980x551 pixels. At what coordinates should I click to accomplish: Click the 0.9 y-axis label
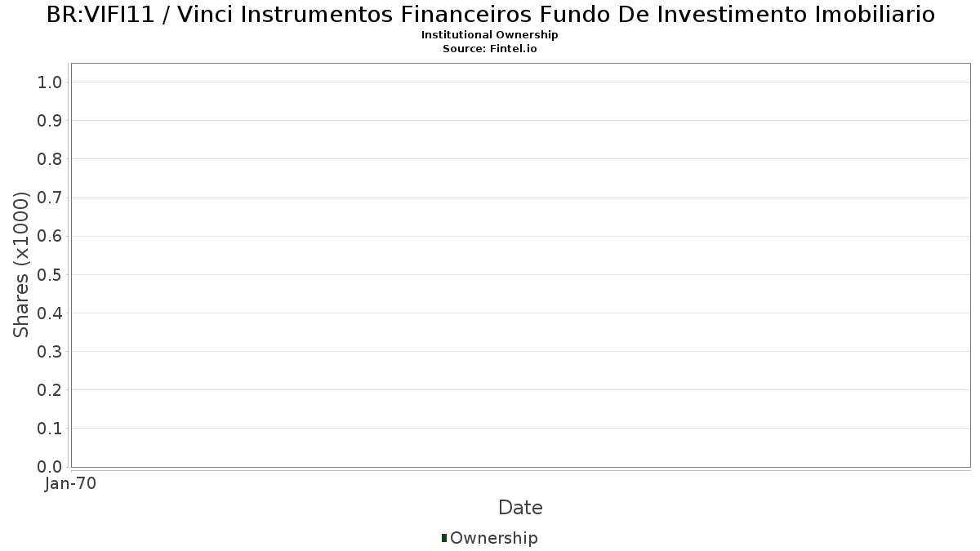tap(50, 121)
